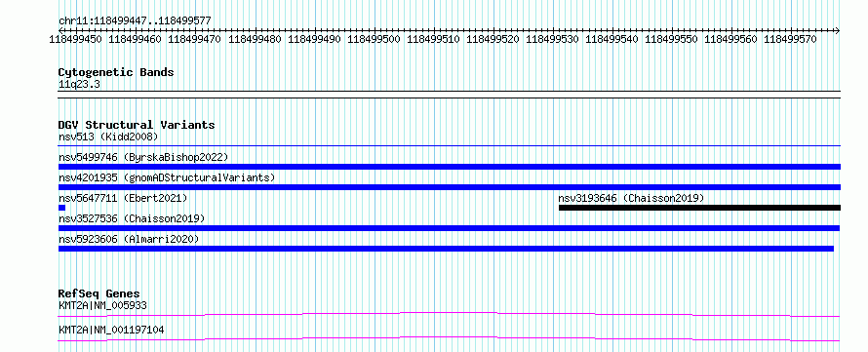Click ruler position 118499530

(552, 39)
